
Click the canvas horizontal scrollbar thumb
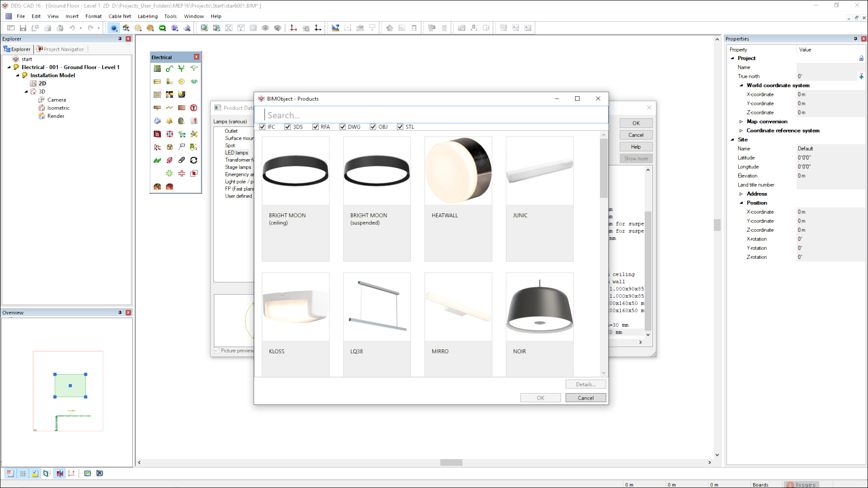(x=451, y=463)
